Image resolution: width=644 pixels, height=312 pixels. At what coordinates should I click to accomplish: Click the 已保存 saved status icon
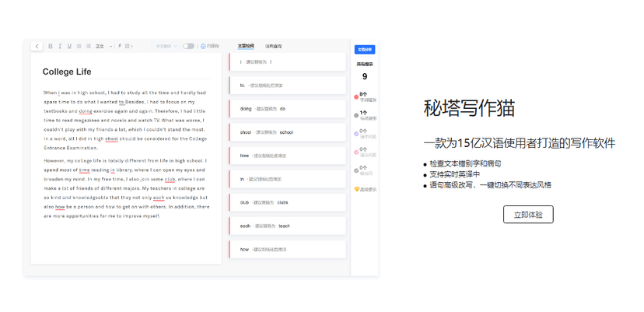(x=203, y=46)
